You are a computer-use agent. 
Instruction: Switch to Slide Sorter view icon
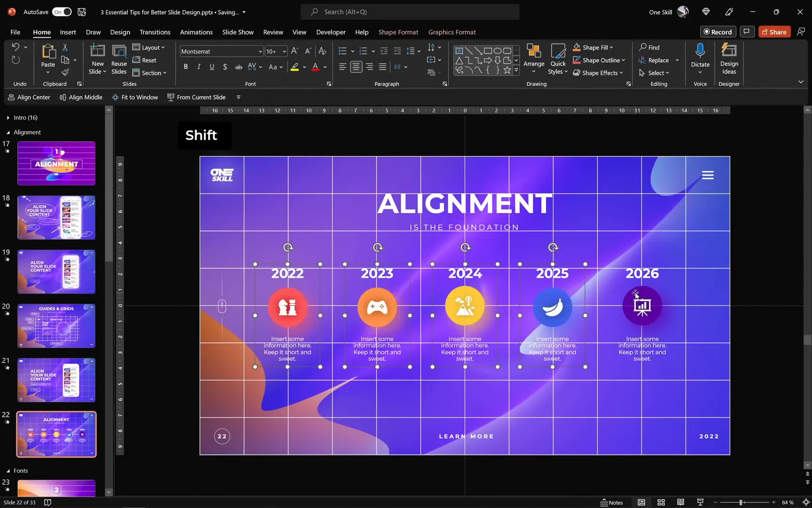tap(661, 502)
